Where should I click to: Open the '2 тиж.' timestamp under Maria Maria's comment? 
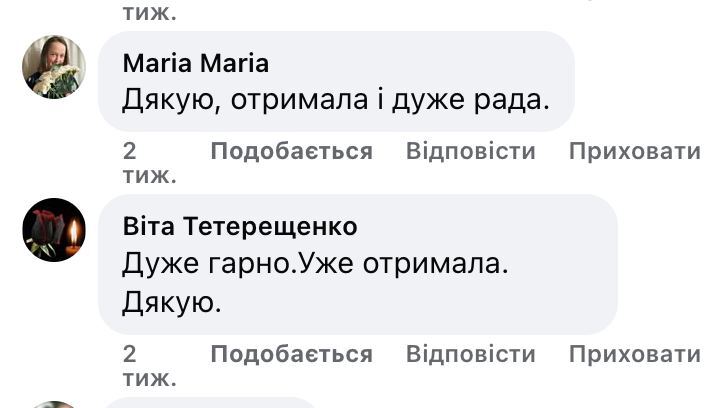click(x=148, y=163)
